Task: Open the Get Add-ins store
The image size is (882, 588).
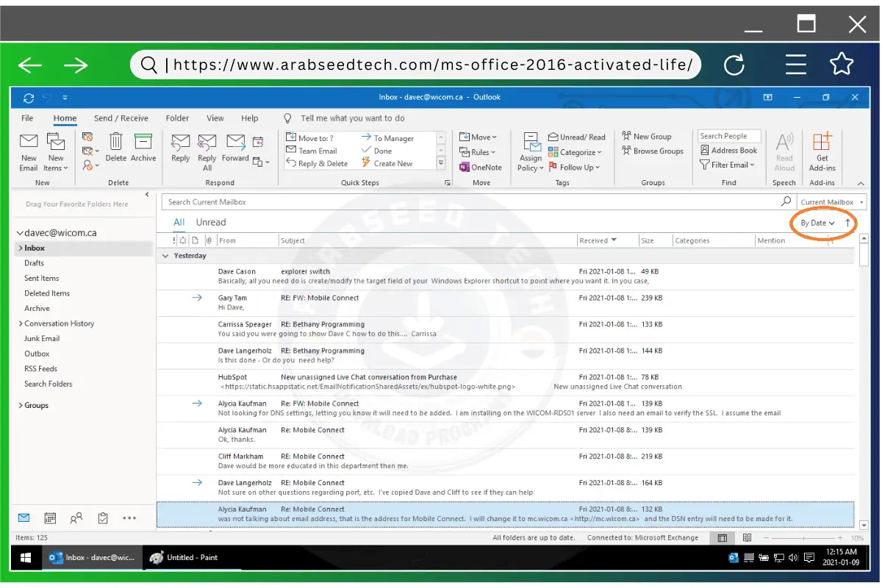Action: tap(822, 151)
